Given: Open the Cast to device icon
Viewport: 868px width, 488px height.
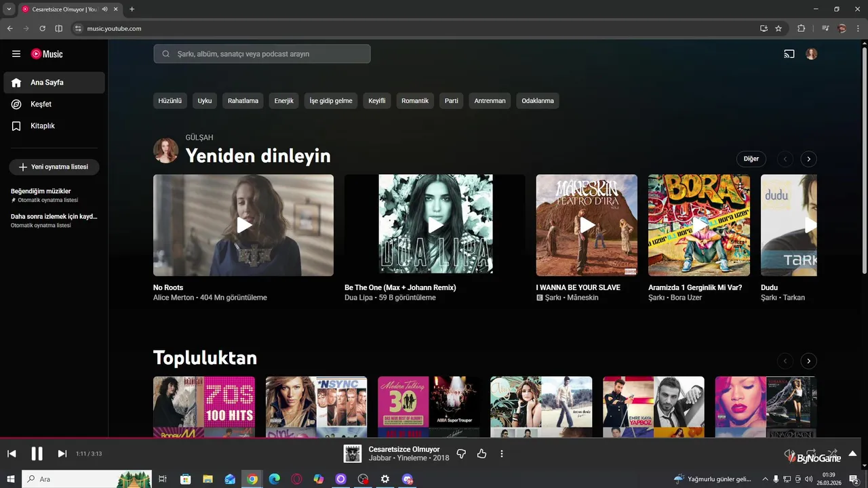Looking at the screenshot, I should coord(789,54).
